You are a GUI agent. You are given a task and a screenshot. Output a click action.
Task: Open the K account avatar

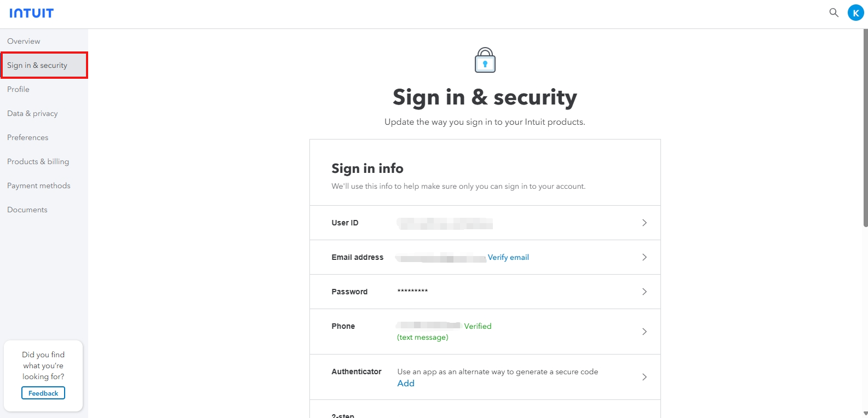(x=855, y=13)
